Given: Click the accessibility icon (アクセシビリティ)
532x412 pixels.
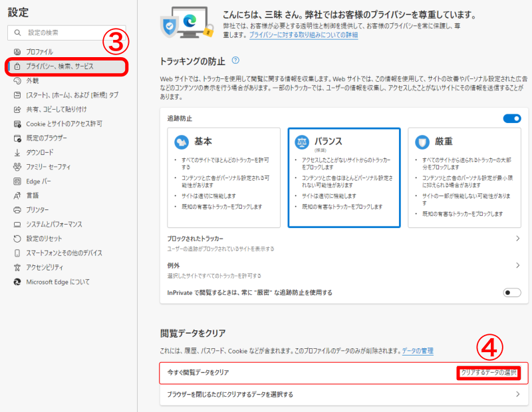Looking at the screenshot, I should tap(17, 267).
